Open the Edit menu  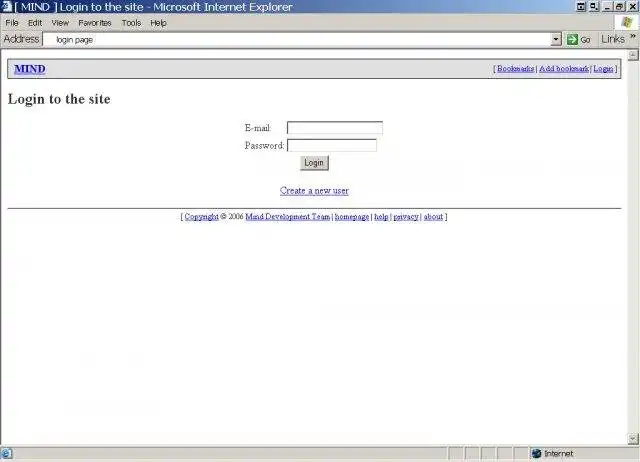click(x=35, y=23)
